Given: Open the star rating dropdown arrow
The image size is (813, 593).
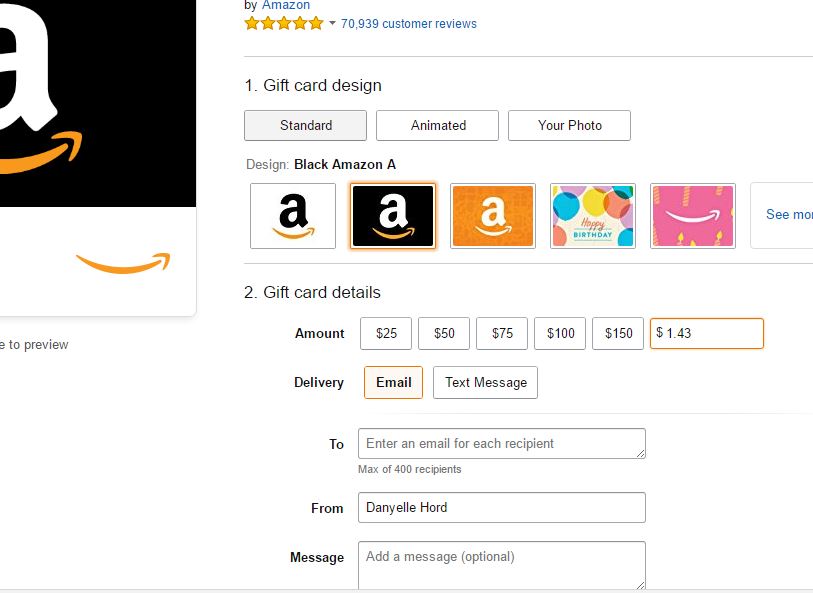Looking at the screenshot, I should (332, 23).
